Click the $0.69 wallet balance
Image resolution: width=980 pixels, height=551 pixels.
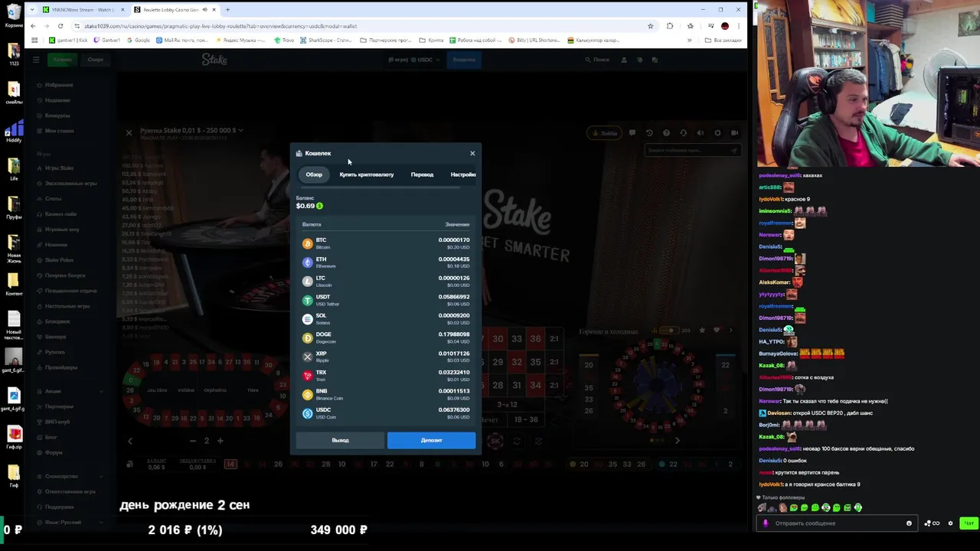point(305,206)
